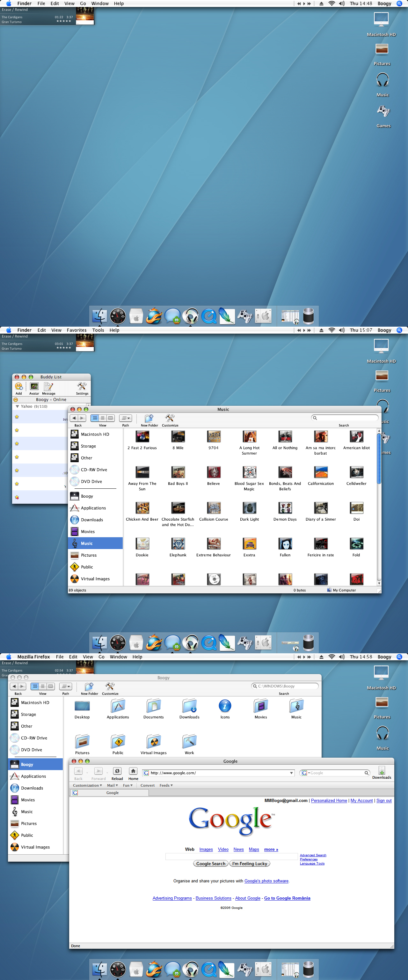Expand Fun bookmarks folder in Firefox
Screen dimensions: 408x980
click(x=128, y=785)
